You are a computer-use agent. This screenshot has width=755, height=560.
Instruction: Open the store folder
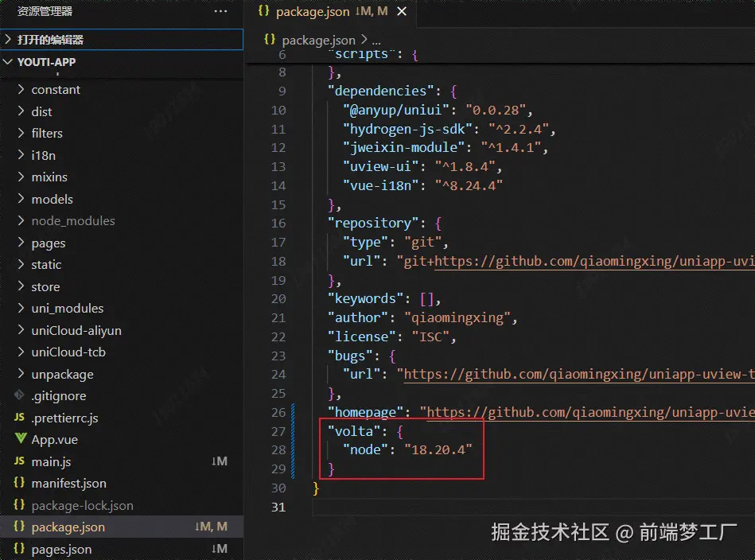45,287
